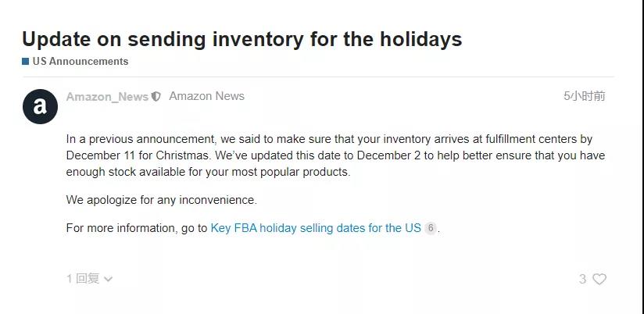The height and width of the screenshot is (314, 644).
Task: Click the "We apologize for any inconvenience" line
Action: (x=161, y=200)
